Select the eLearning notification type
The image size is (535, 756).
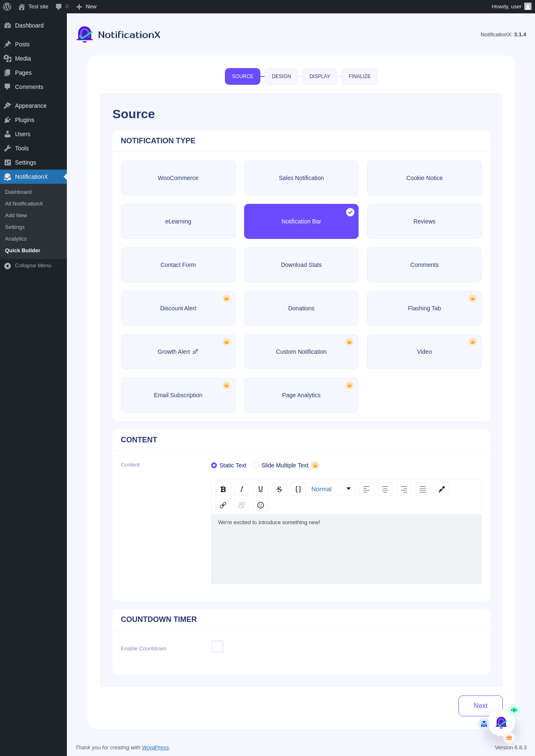tap(178, 221)
